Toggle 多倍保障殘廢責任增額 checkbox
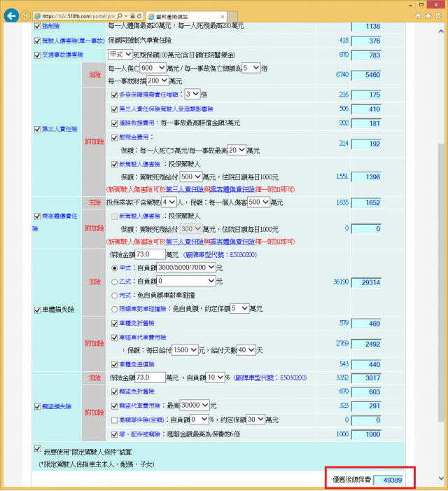 pyautogui.click(x=115, y=95)
